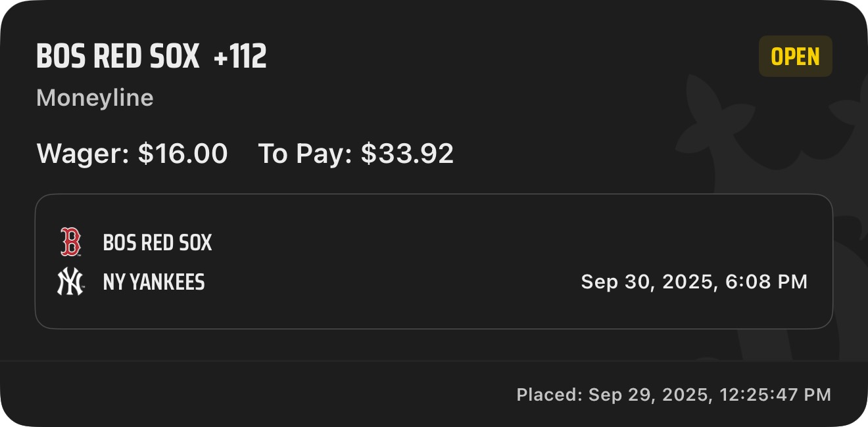Screen dimensions: 868x427
Task: Click the +112 odds value
Action: point(240,58)
